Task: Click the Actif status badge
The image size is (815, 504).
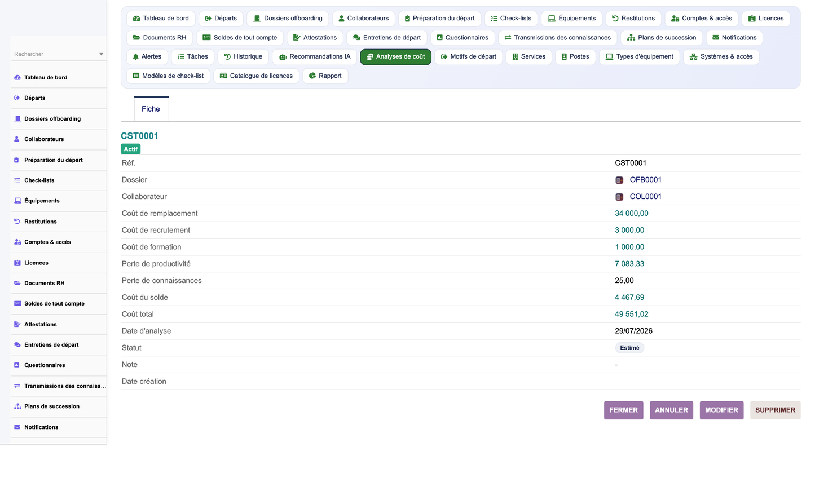Action: click(131, 149)
